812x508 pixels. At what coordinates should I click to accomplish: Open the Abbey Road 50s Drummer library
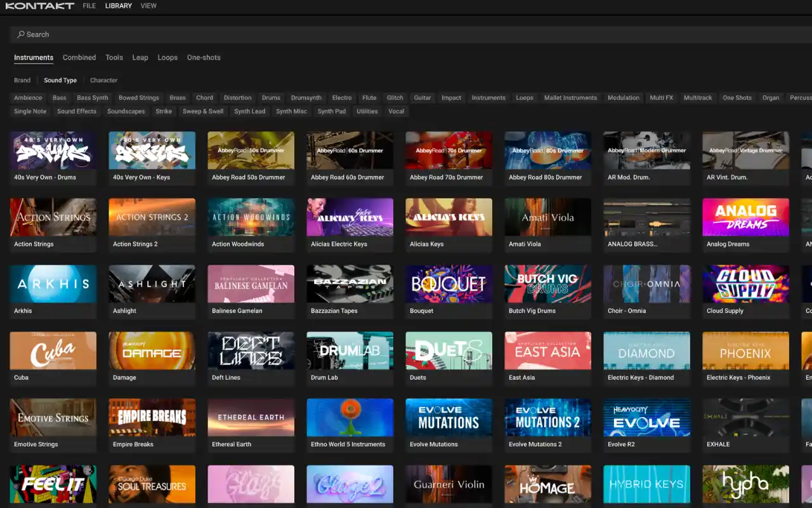(x=251, y=159)
